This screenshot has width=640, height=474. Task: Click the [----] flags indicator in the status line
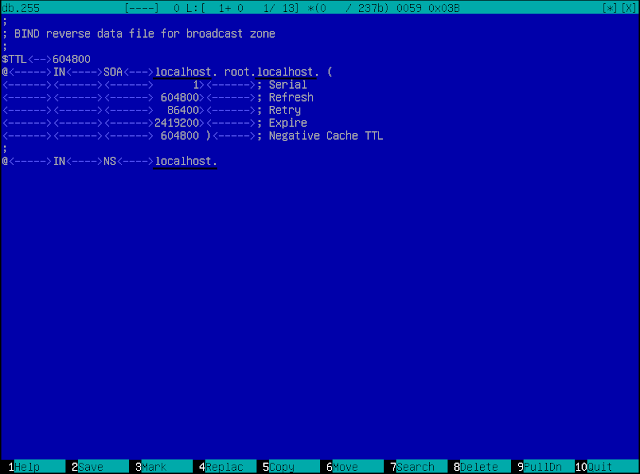142,8
